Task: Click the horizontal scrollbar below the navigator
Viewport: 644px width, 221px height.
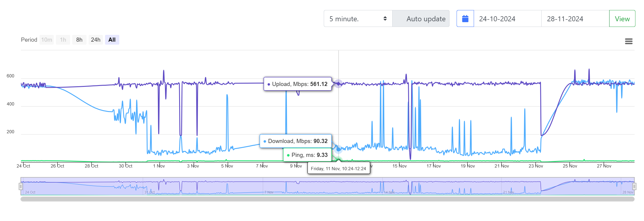Action: (327, 199)
